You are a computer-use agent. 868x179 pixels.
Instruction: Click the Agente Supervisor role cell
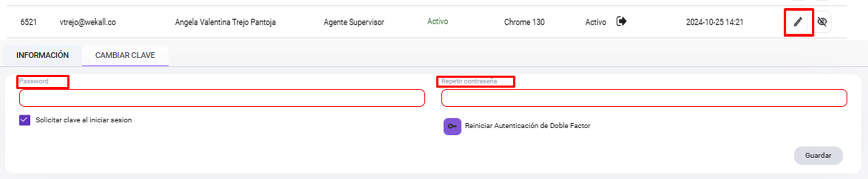(354, 22)
